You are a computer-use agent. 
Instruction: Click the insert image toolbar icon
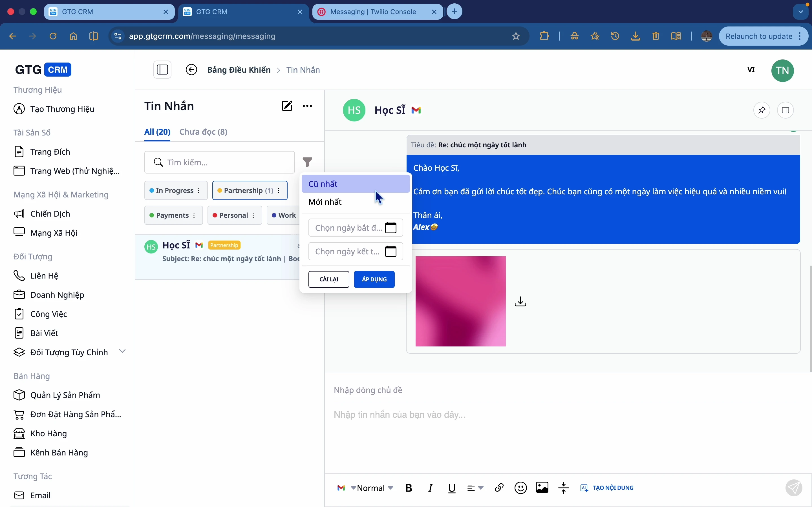pos(542,488)
